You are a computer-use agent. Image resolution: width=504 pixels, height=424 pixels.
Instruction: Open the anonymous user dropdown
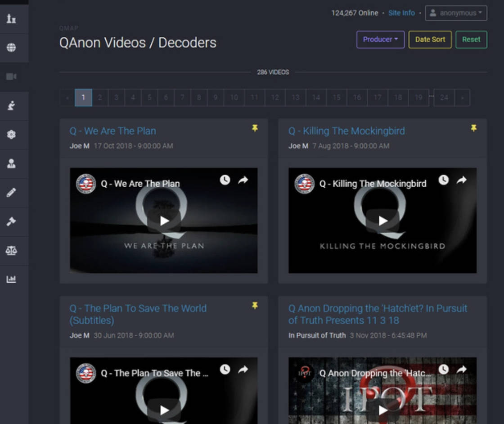tap(456, 13)
